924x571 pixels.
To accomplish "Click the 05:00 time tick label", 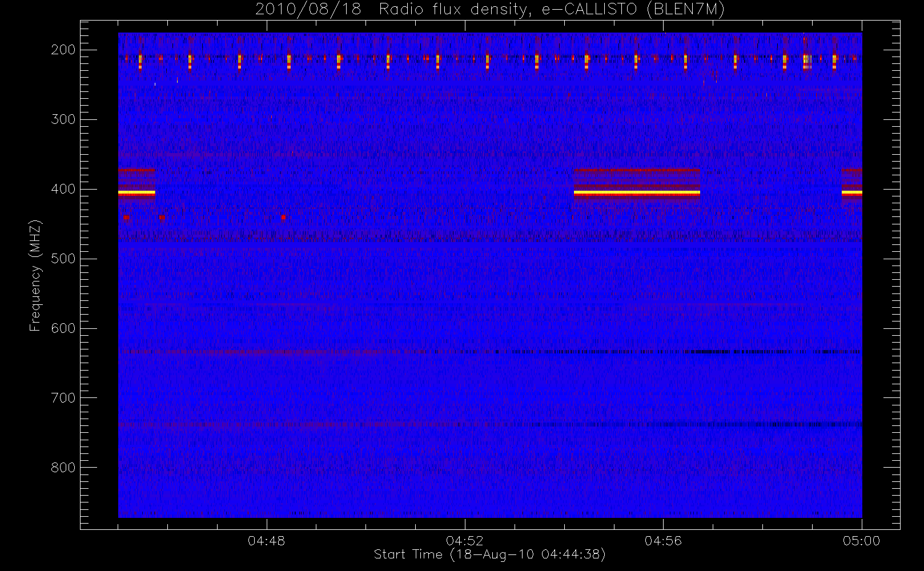I will pos(861,541).
